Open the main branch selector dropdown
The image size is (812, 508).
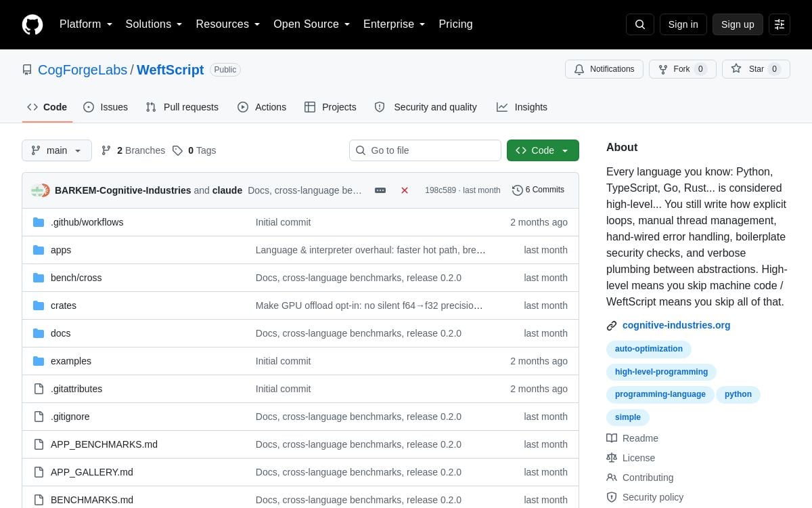point(57,150)
